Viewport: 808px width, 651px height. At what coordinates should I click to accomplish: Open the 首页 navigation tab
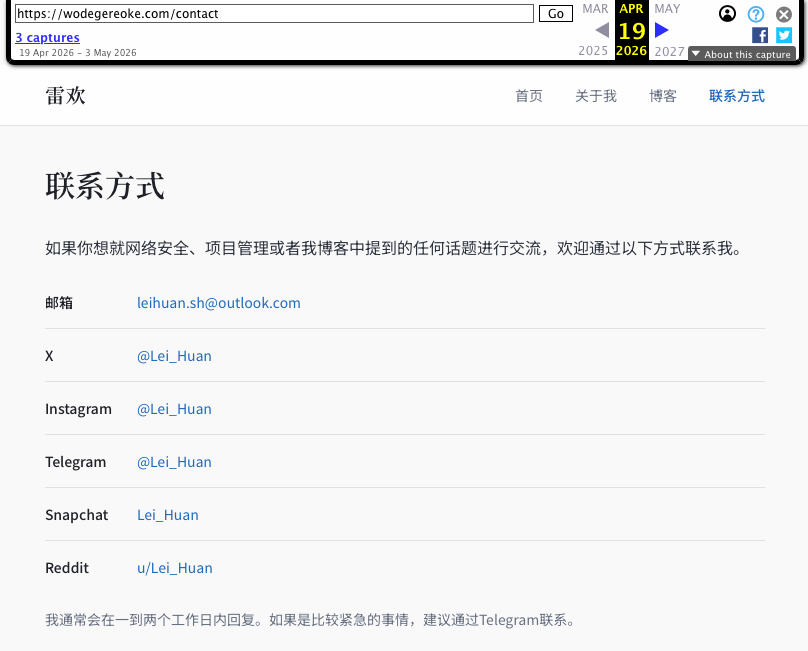[529, 96]
